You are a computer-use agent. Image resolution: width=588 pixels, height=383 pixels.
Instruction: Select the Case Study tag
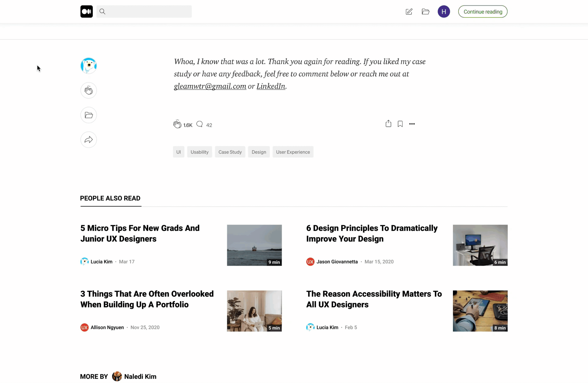(230, 152)
